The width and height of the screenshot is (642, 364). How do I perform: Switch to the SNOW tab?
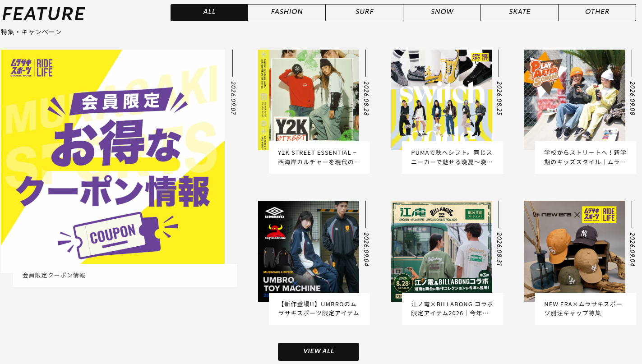point(442,13)
